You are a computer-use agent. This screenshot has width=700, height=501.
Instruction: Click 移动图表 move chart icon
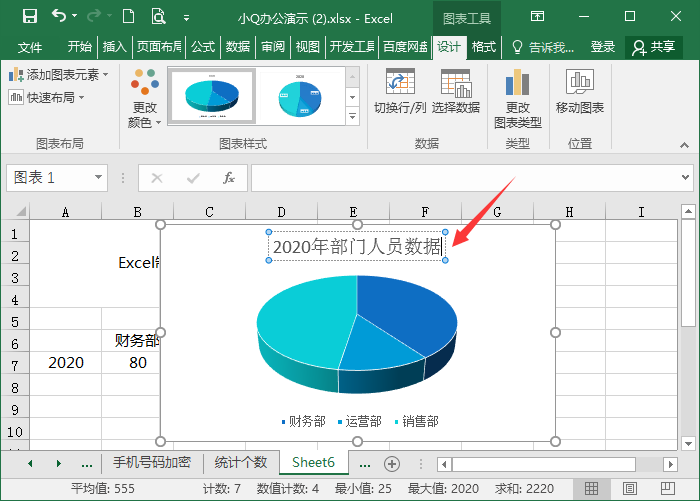[579, 92]
